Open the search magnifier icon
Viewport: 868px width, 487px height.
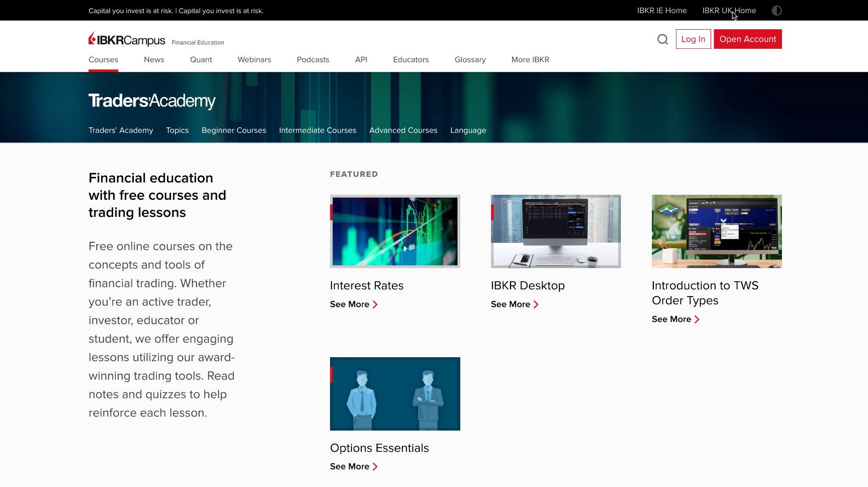(x=662, y=39)
